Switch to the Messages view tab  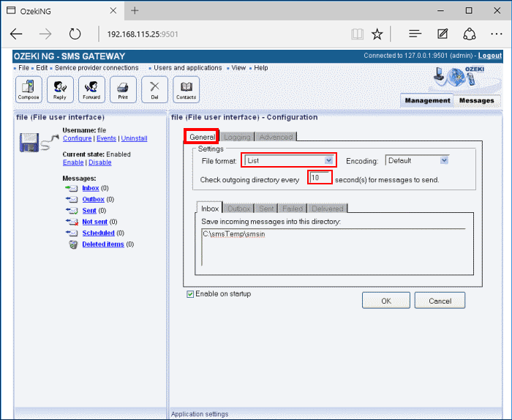point(477,100)
